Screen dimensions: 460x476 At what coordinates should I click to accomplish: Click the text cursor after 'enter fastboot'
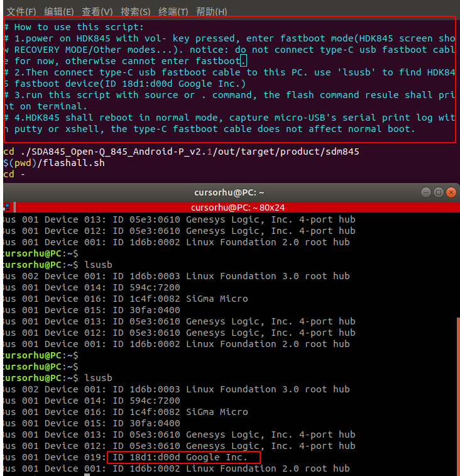(x=243, y=61)
